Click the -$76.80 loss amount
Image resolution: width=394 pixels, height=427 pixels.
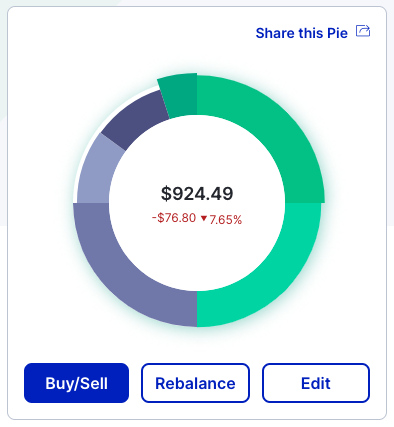click(174, 218)
